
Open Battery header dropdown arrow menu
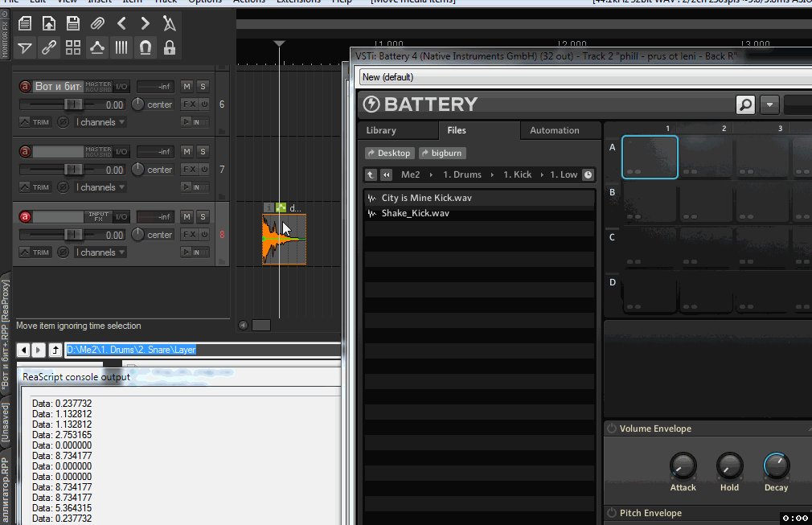[769, 105]
